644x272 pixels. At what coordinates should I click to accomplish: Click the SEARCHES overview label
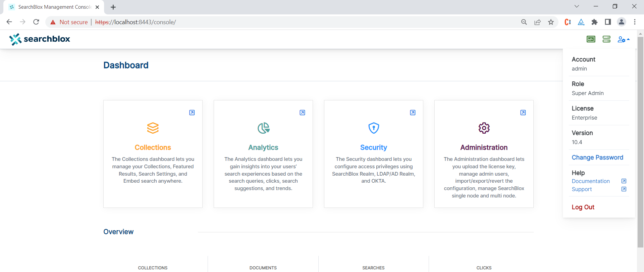(x=373, y=268)
